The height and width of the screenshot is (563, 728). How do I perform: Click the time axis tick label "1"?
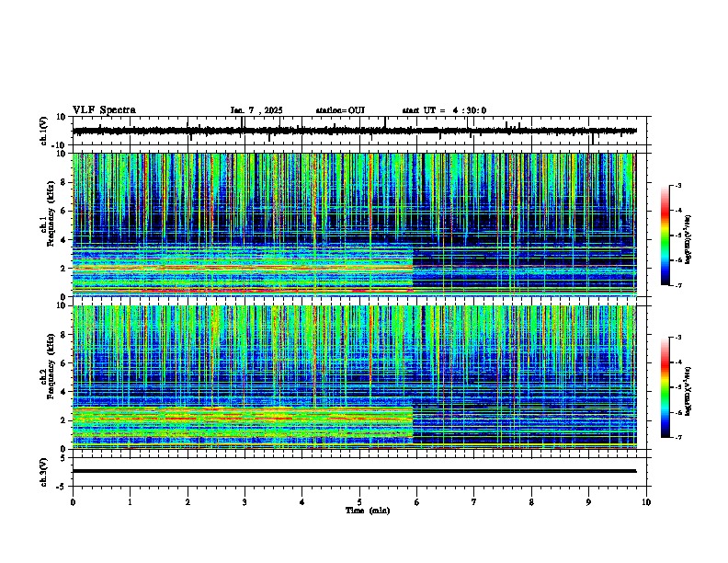pos(131,502)
